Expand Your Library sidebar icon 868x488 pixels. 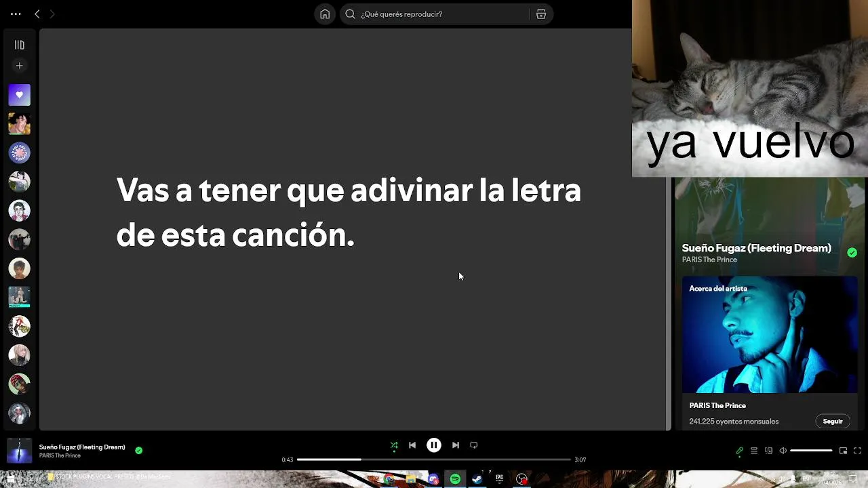pyautogui.click(x=19, y=45)
